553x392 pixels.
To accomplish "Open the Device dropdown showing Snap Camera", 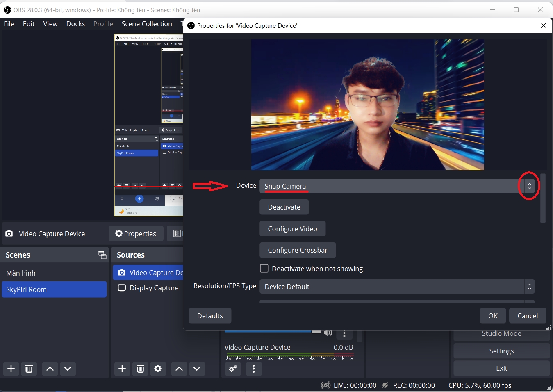I will 396,186.
